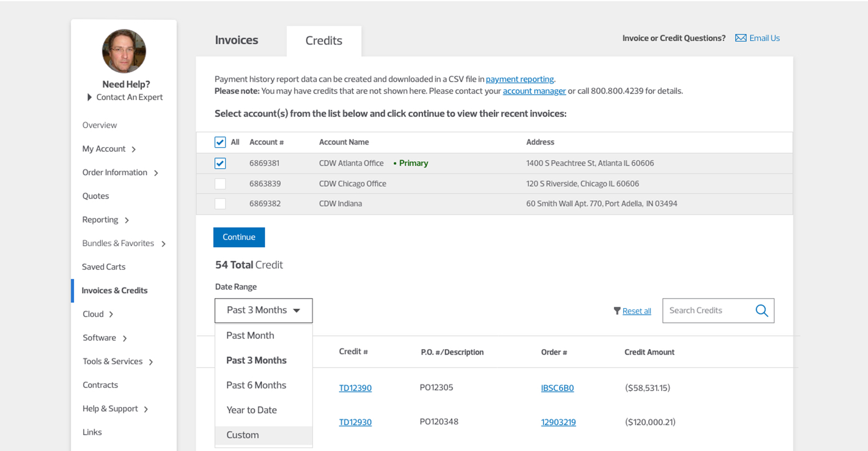This screenshot has width=868, height=451.
Task: Click the Primary label on Atlanta Office
Action: click(x=414, y=163)
